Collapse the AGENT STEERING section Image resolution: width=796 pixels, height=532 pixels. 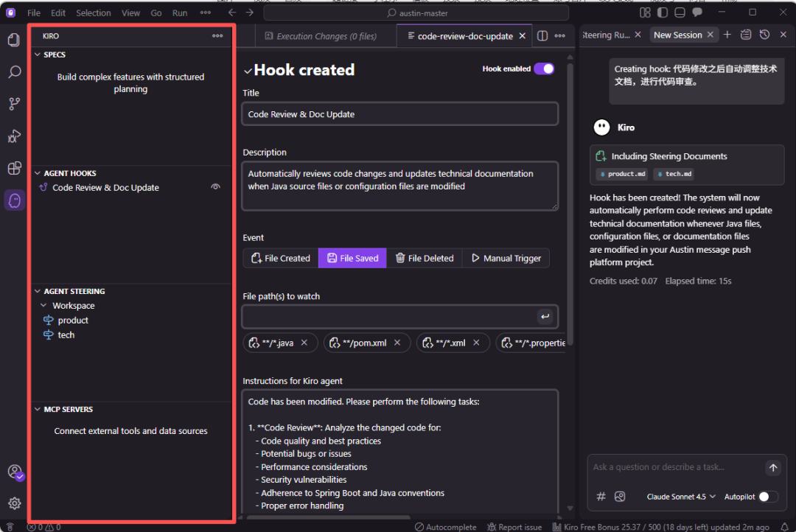tap(38, 291)
